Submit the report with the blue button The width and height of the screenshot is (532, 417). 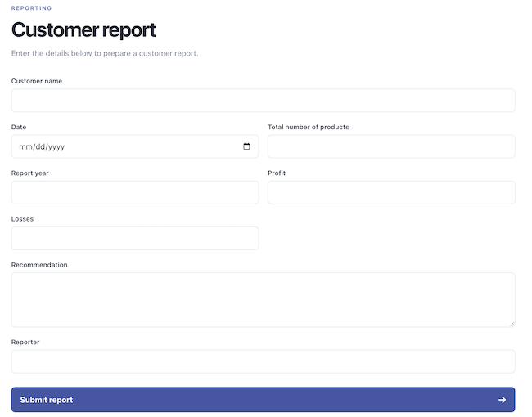point(264,400)
